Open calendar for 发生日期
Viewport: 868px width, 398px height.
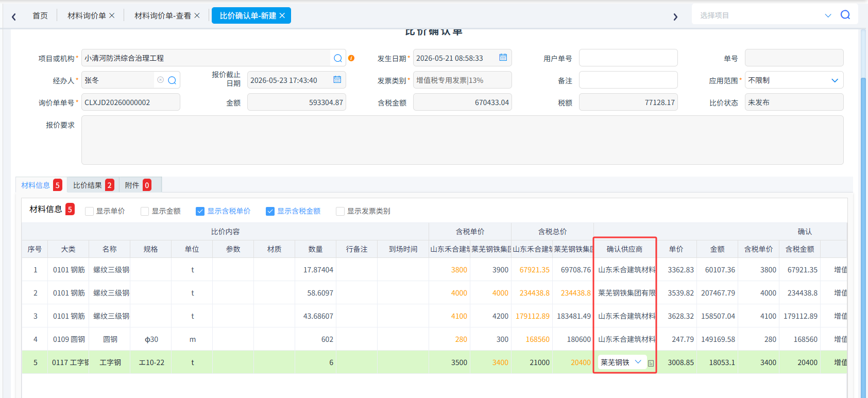point(503,58)
